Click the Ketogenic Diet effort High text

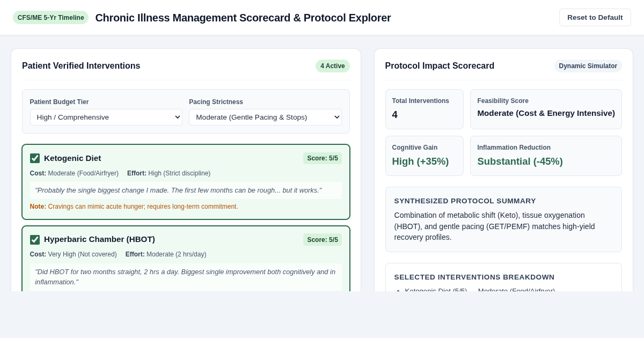(169, 173)
